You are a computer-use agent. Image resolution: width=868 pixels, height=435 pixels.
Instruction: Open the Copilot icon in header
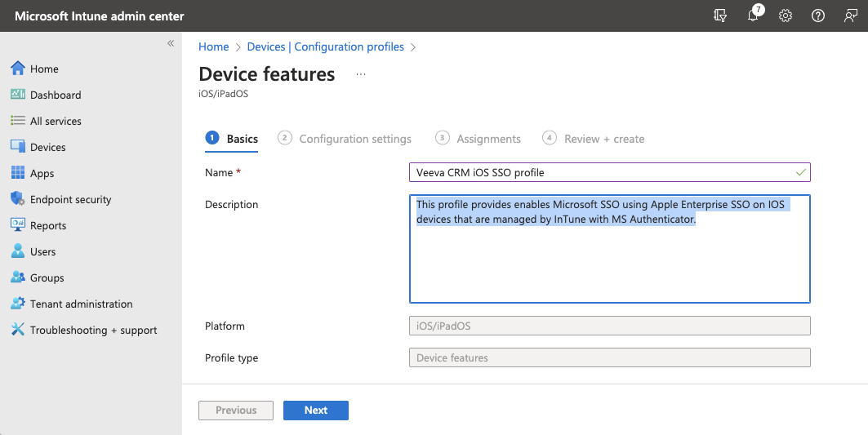point(720,16)
